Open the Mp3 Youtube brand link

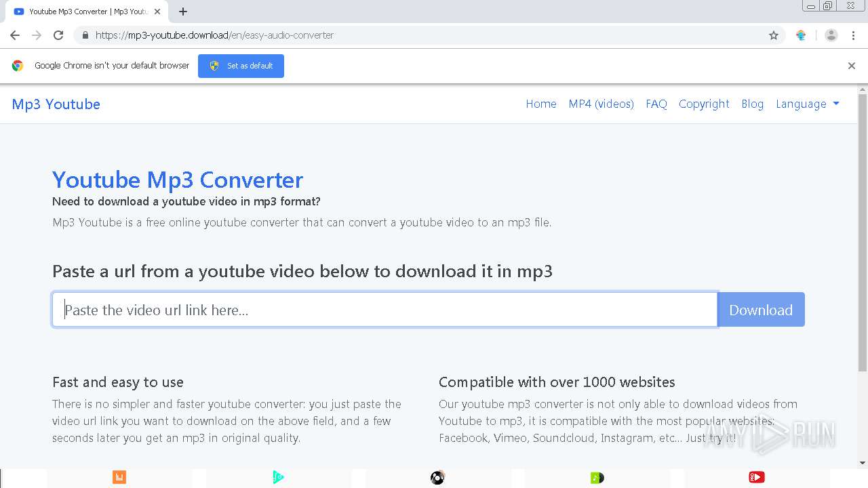pyautogui.click(x=56, y=104)
